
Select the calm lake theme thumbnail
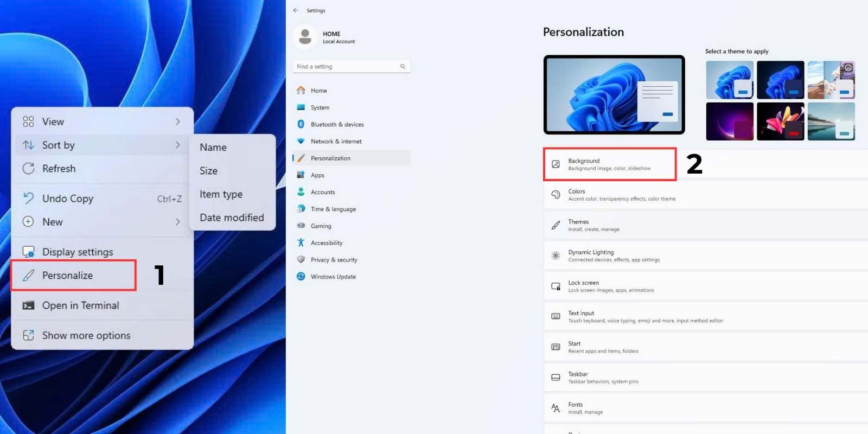(831, 122)
